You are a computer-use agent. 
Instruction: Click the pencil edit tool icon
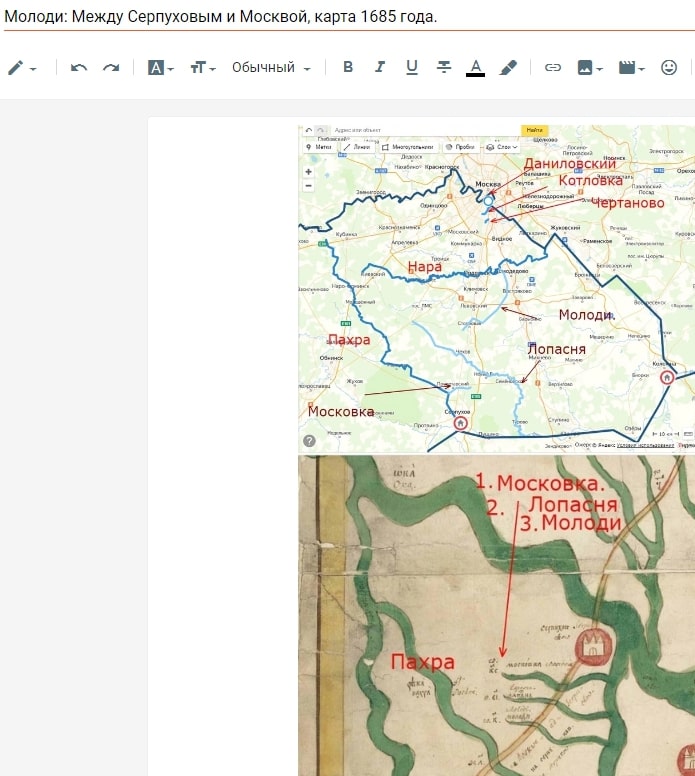[x=15, y=67]
